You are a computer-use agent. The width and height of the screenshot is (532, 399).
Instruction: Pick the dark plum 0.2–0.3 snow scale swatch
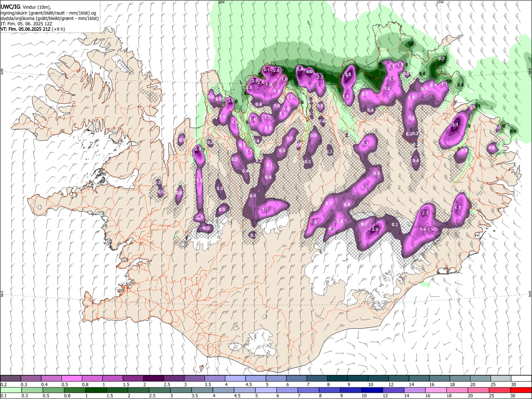point(10,379)
